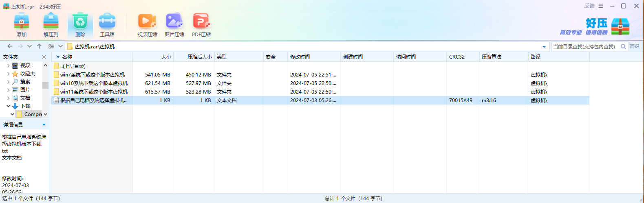The height and width of the screenshot is (203, 644).
Task: Select 搜索 in folder tree
Action: pos(25,82)
